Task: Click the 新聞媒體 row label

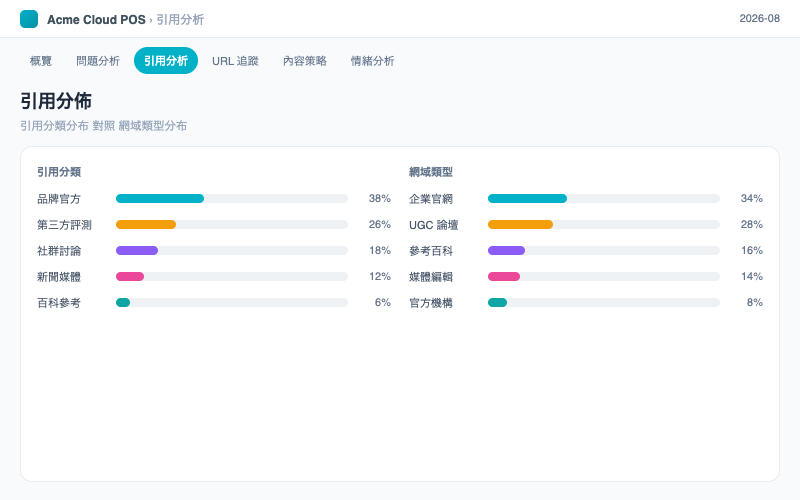Action: tap(59, 277)
